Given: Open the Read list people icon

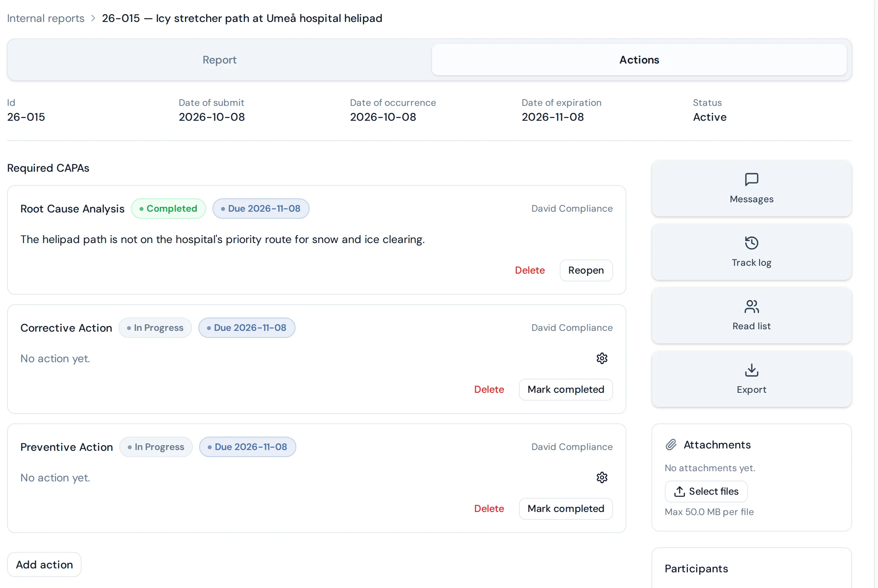Looking at the screenshot, I should coord(751,307).
